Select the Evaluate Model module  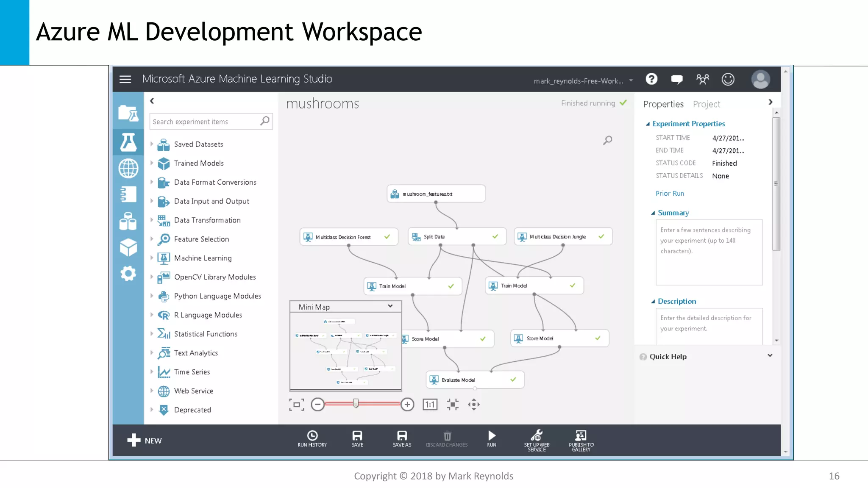(475, 380)
